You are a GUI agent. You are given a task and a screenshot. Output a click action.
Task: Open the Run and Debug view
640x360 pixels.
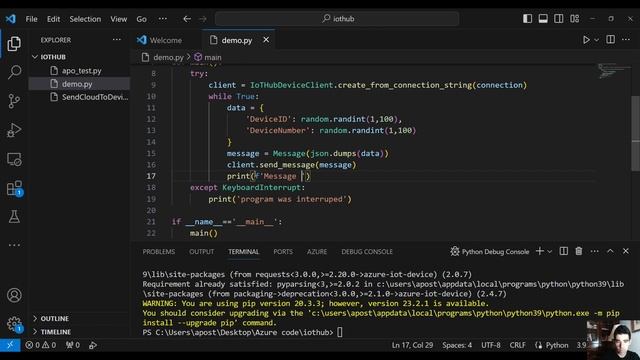click(14, 130)
